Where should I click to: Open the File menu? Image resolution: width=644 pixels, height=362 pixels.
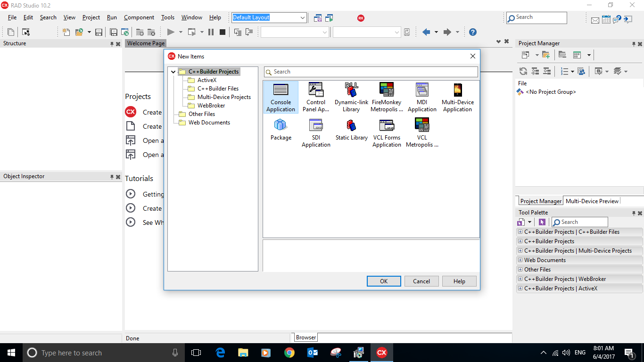pyautogui.click(x=12, y=17)
